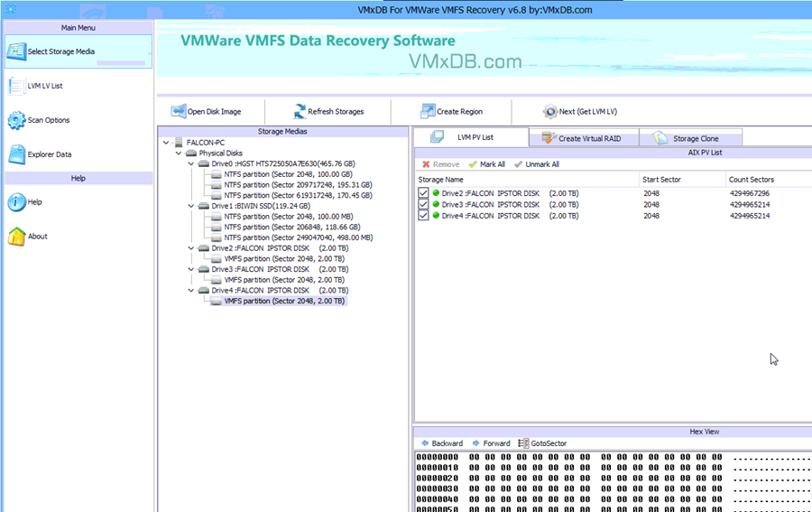This screenshot has height=512, width=812.
Task: Switch to Create Virtual RAID tab
Action: [x=584, y=138]
